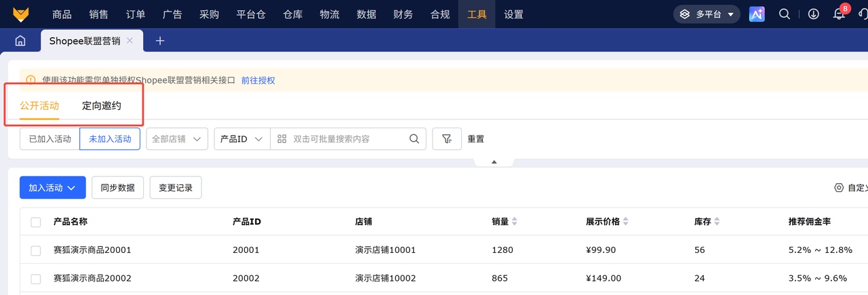Click the orange warning info icon
The width and height of the screenshot is (868, 295).
(x=31, y=80)
